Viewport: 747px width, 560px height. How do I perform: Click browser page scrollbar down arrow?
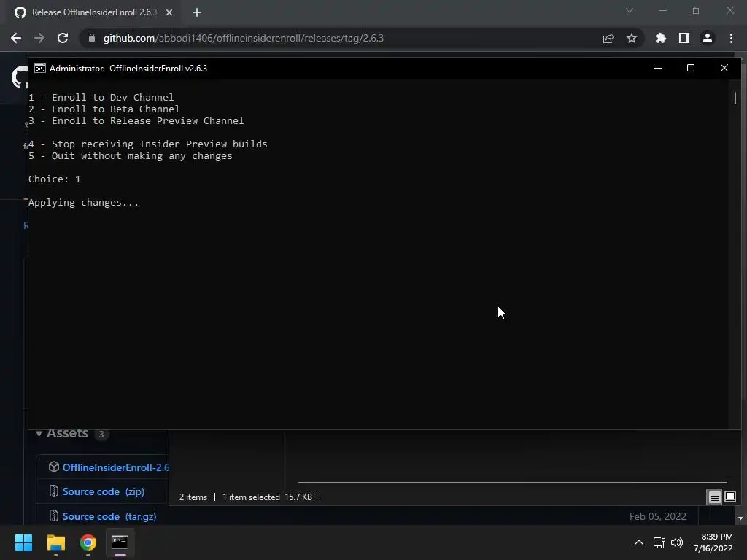740,518
